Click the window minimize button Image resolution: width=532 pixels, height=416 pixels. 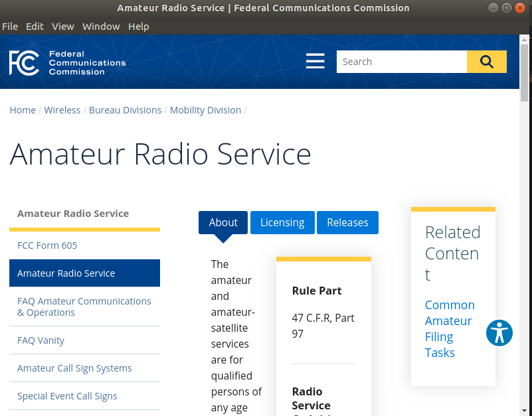(493, 8)
